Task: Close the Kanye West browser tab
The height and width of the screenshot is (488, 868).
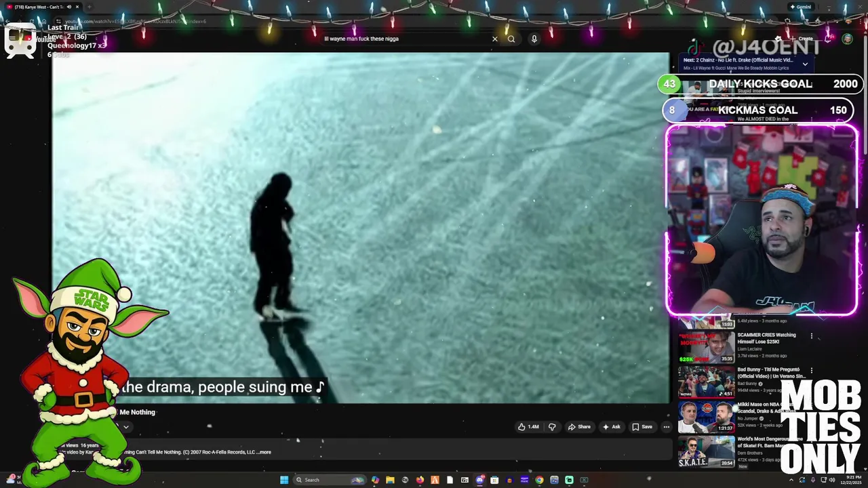Action: tap(77, 7)
